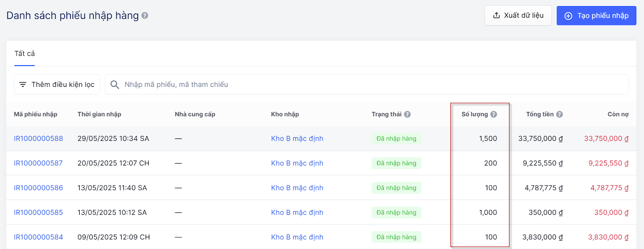Click red debt 350,000 ₫ value
Screen dimensions: 644x249
click(x=611, y=212)
